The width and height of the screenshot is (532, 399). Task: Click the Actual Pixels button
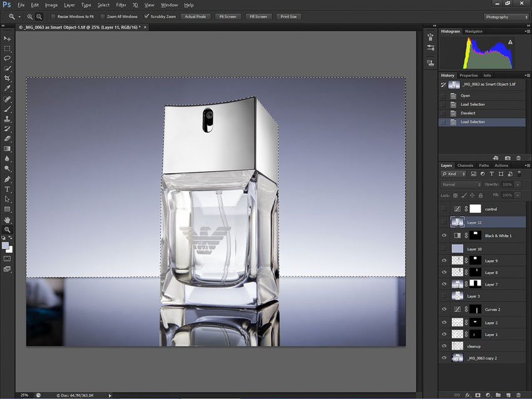[x=195, y=17]
